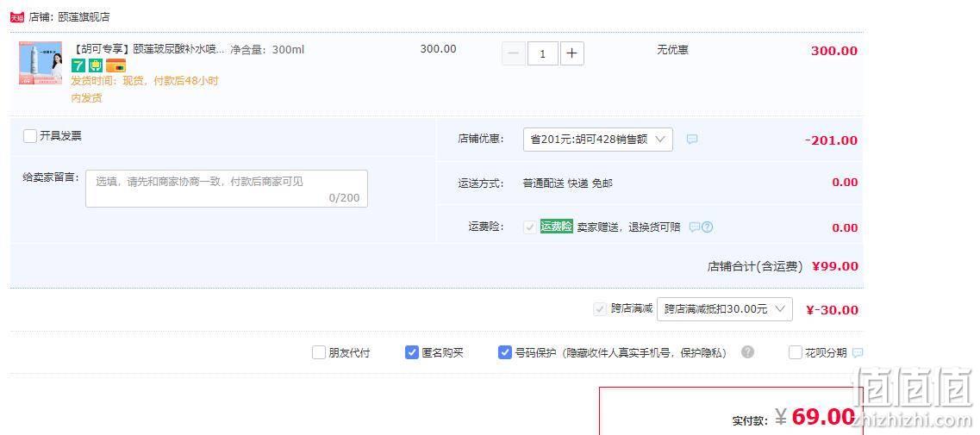980x435 pixels.
Task: Click the store name 颐莲旗舰店
Action: [84, 17]
